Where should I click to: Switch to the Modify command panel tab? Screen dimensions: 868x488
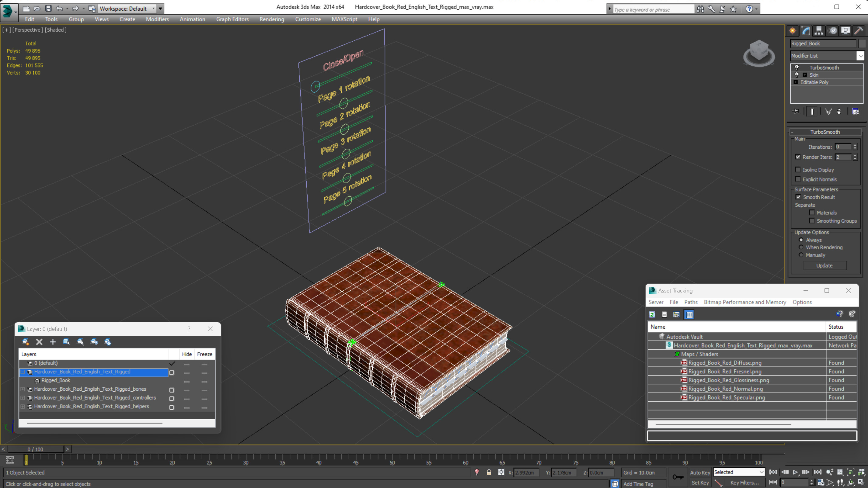point(806,31)
